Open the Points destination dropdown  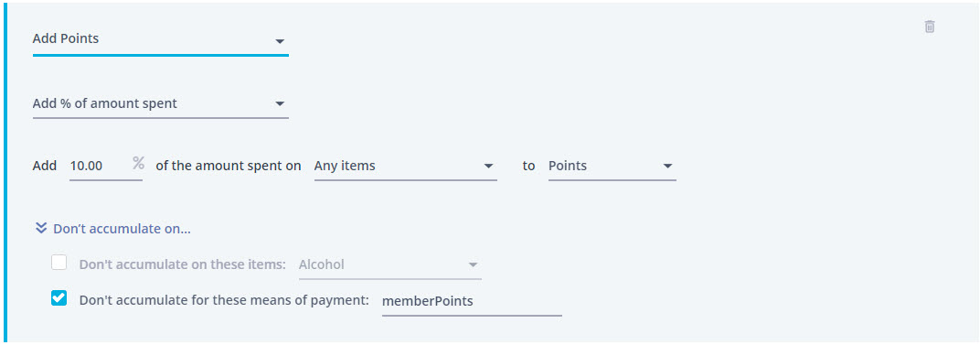(x=612, y=167)
